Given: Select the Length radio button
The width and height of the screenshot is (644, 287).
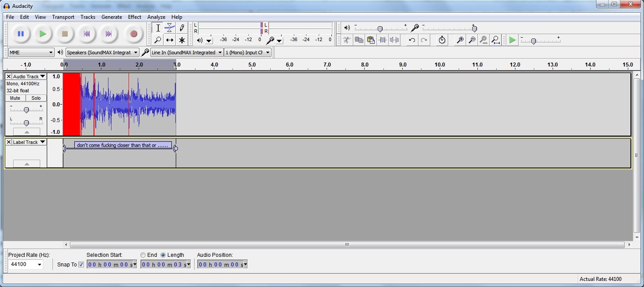Looking at the screenshot, I should [163, 255].
